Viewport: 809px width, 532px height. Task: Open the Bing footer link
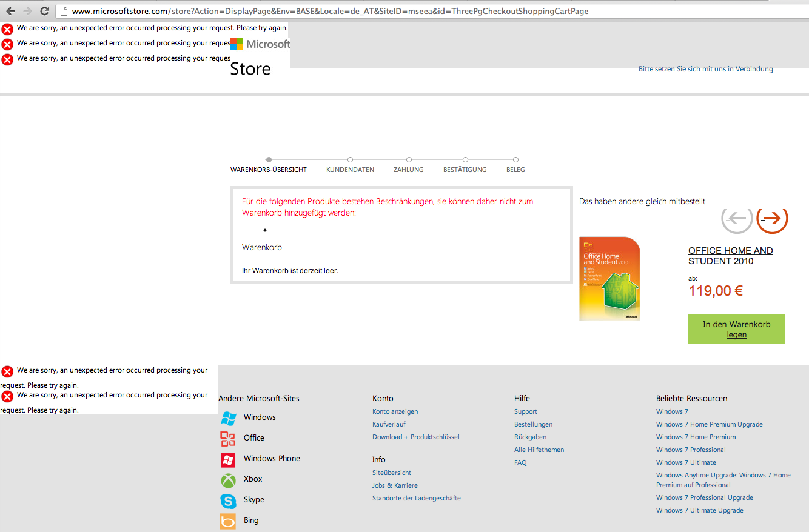pyautogui.click(x=251, y=520)
